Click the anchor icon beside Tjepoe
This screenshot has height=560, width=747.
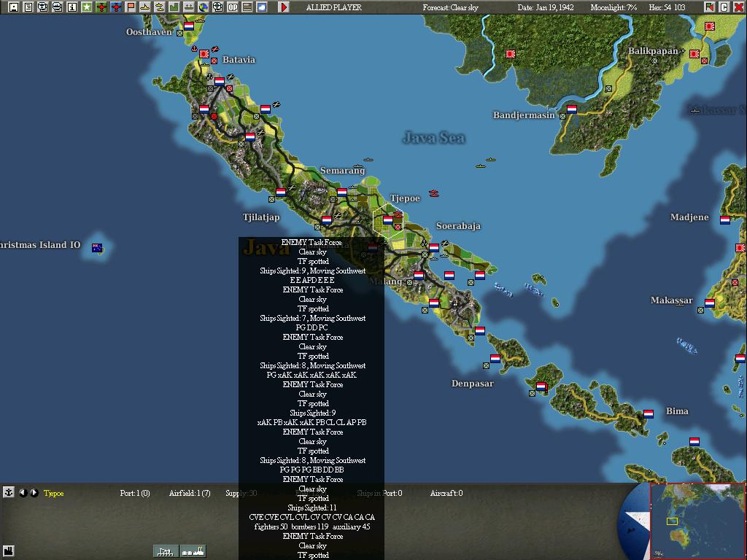point(8,492)
